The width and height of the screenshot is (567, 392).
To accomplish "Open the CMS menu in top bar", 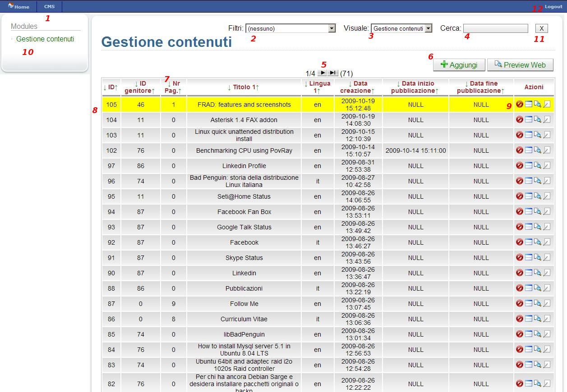I will pyautogui.click(x=49, y=7).
